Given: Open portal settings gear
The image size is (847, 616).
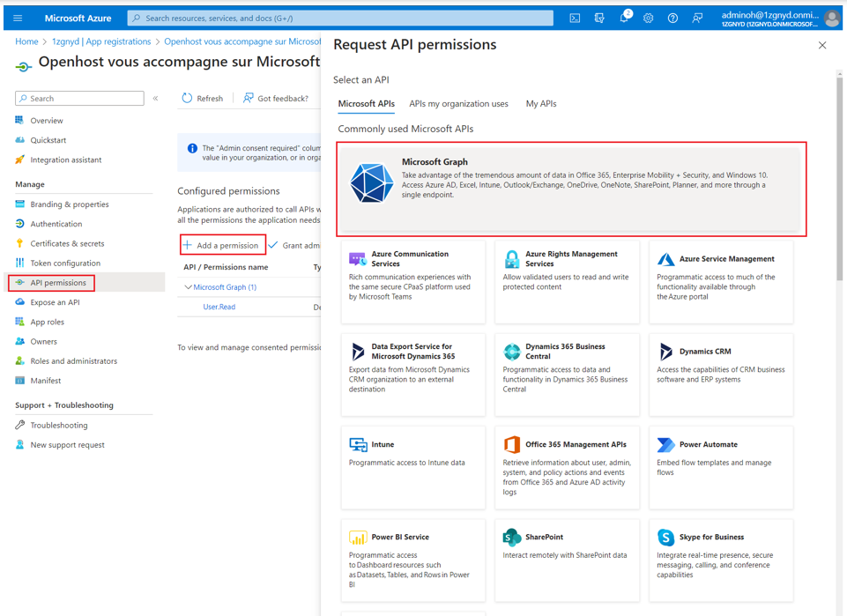Looking at the screenshot, I should [x=648, y=19].
